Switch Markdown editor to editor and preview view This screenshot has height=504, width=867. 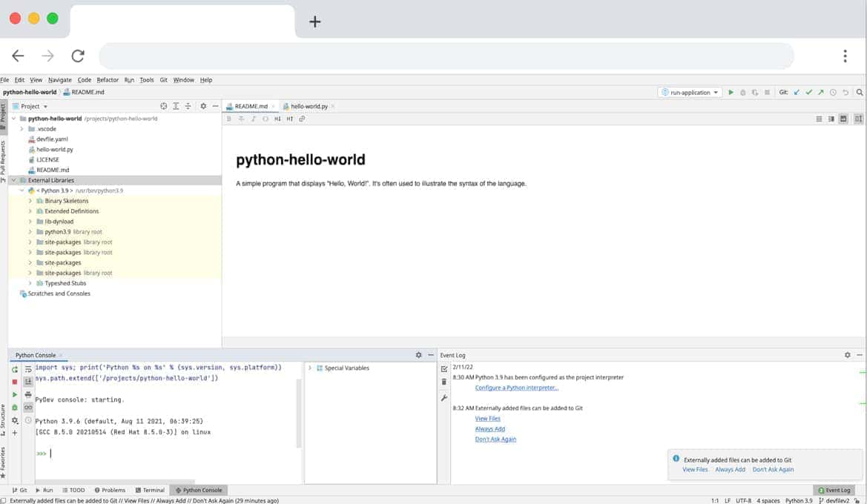(831, 119)
